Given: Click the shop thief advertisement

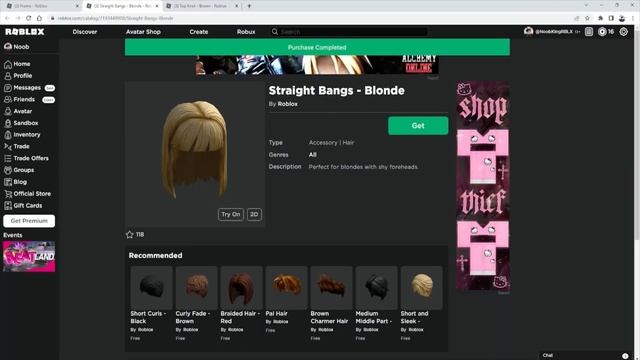Looking at the screenshot, I should [483, 186].
